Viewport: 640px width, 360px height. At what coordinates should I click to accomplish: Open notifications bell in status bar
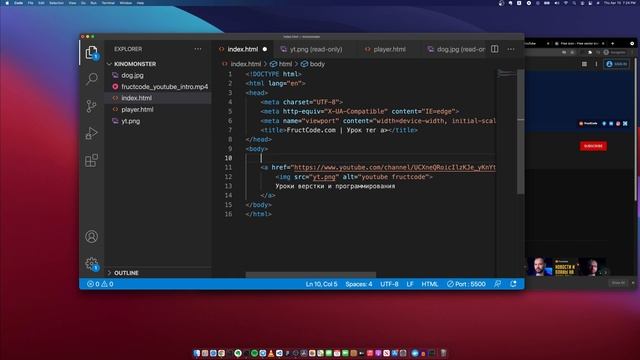(513, 284)
